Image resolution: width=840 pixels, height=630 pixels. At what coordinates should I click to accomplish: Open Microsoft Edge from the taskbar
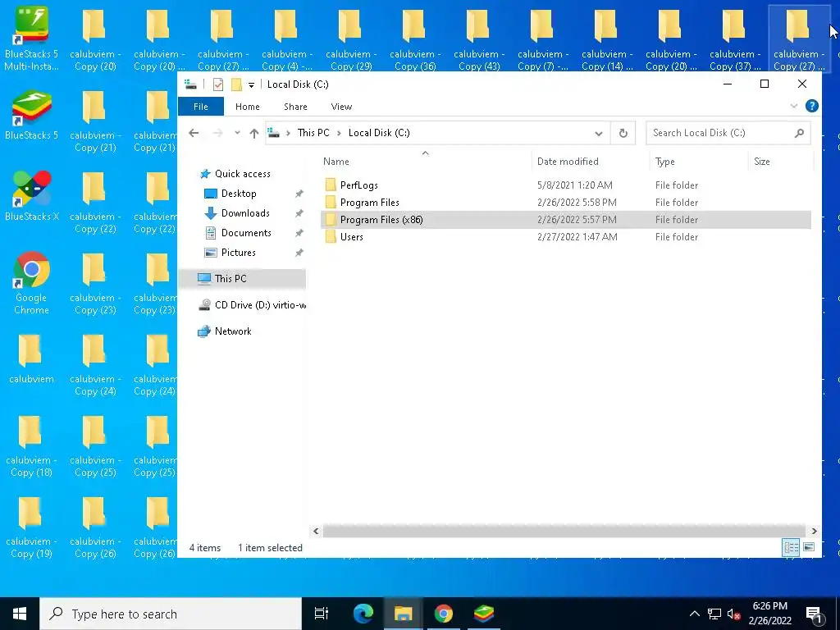(363, 614)
